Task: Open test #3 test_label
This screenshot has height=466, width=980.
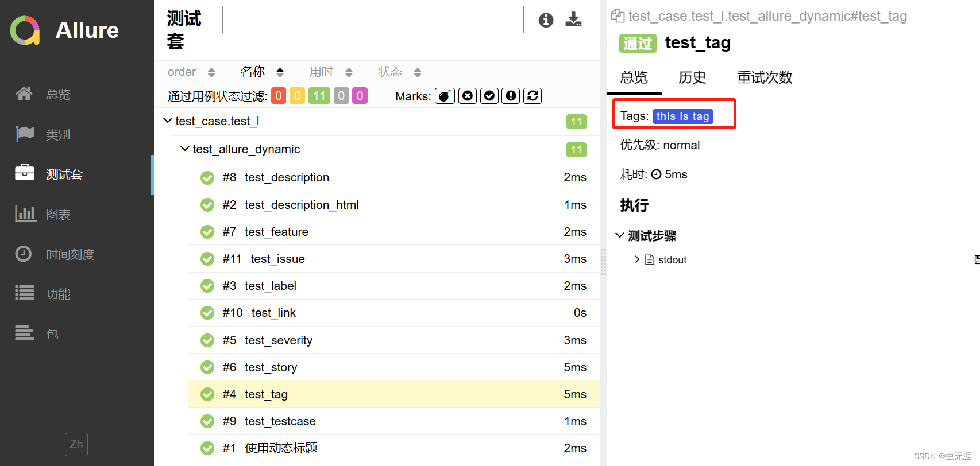Action: [394, 286]
